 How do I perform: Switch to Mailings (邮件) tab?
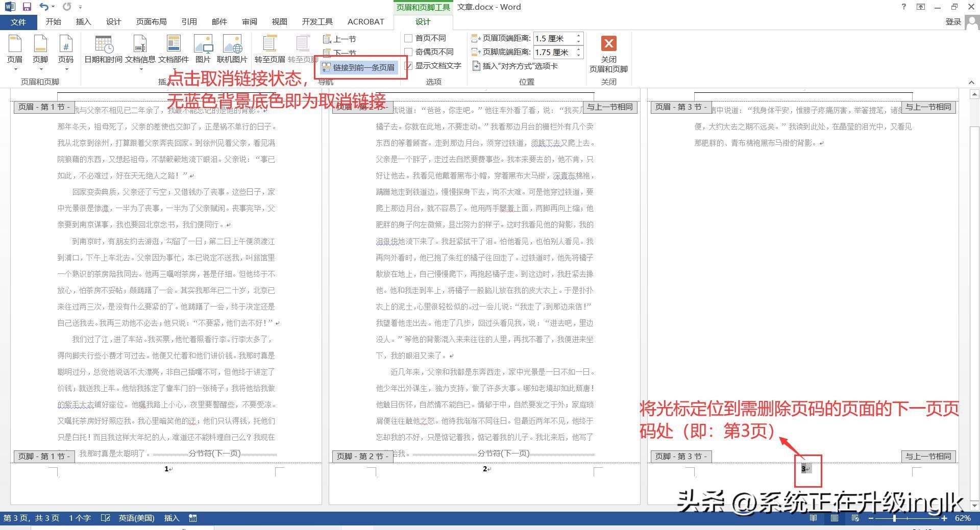(x=219, y=22)
